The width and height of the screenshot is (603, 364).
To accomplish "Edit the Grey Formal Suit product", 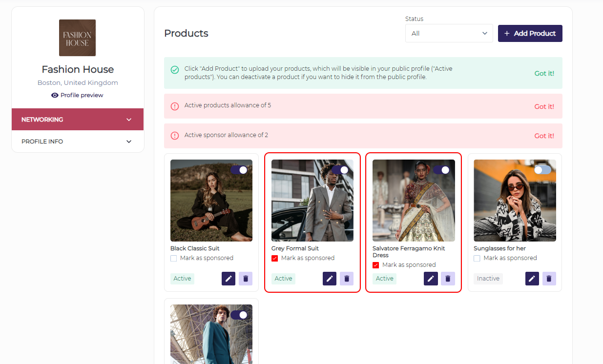I will coord(330,279).
